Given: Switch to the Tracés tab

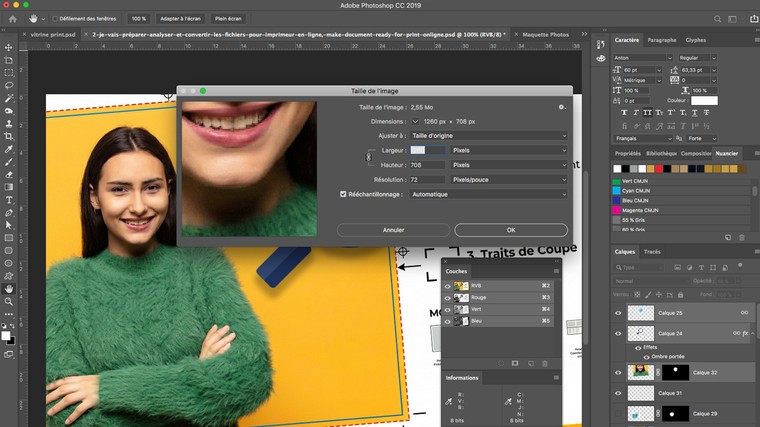Looking at the screenshot, I should (652, 252).
